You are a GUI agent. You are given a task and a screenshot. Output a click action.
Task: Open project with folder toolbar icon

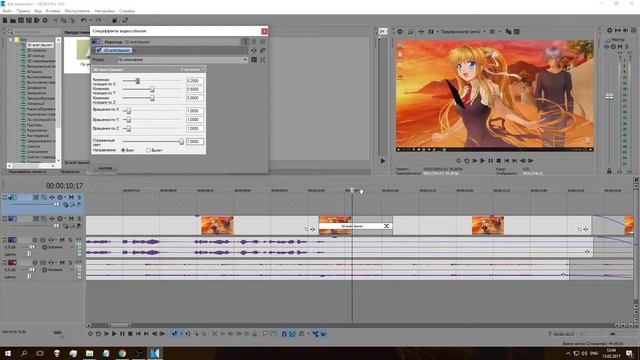13,20
